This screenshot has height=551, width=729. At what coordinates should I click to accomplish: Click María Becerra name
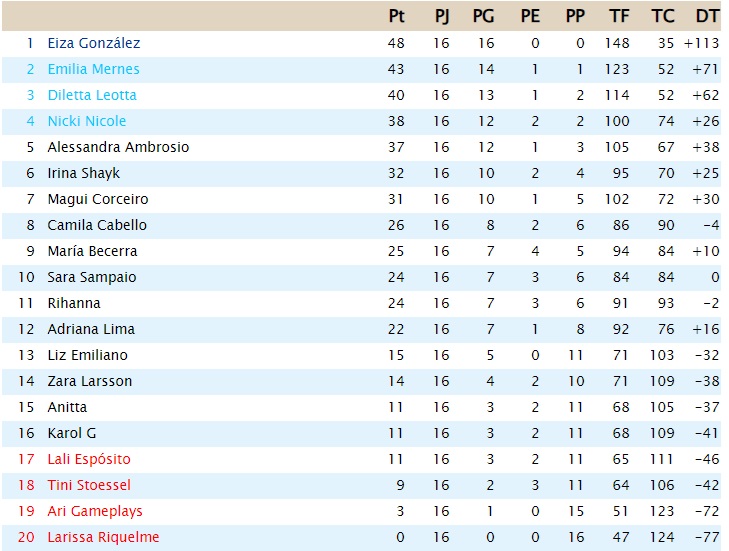[x=93, y=251]
